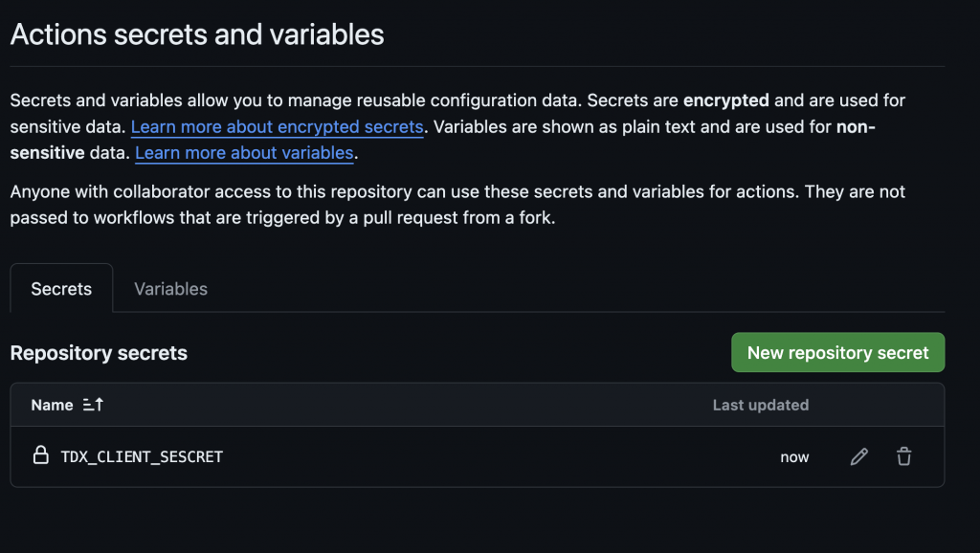The width and height of the screenshot is (980, 553).
Task: Click the Name column header
Action: pyautogui.click(x=52, y=405)
